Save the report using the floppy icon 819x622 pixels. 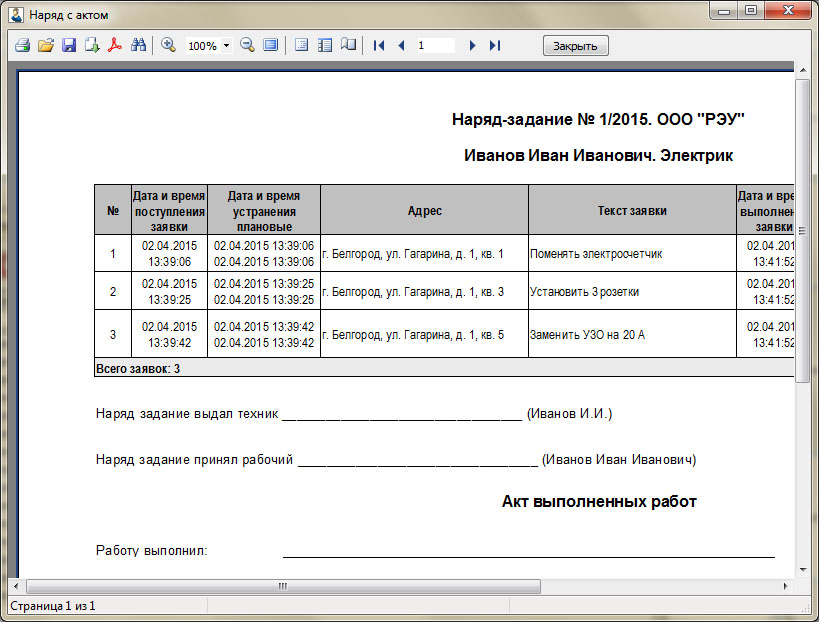click(69, 46)
